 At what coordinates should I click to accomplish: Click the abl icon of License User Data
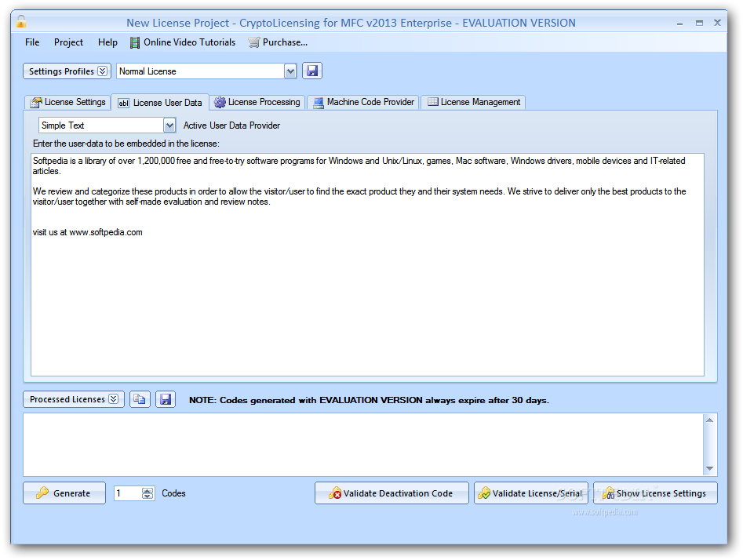123,103
